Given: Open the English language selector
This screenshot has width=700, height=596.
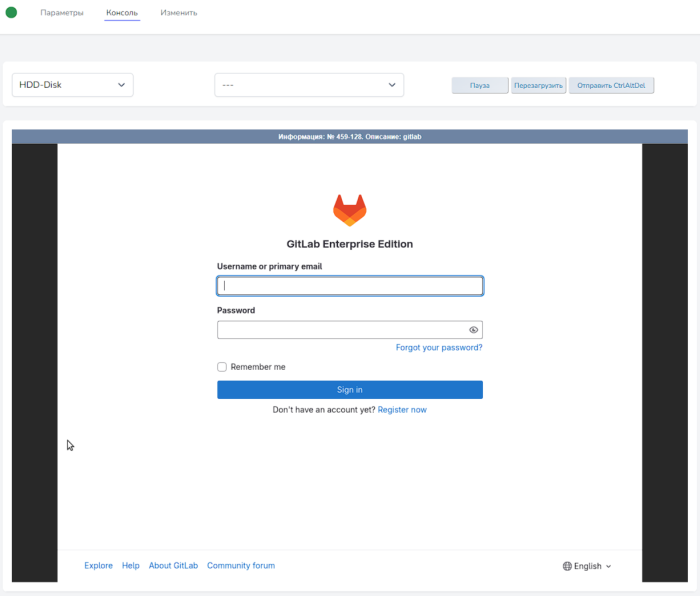Looking at the screenshot, I should [588, 566].
